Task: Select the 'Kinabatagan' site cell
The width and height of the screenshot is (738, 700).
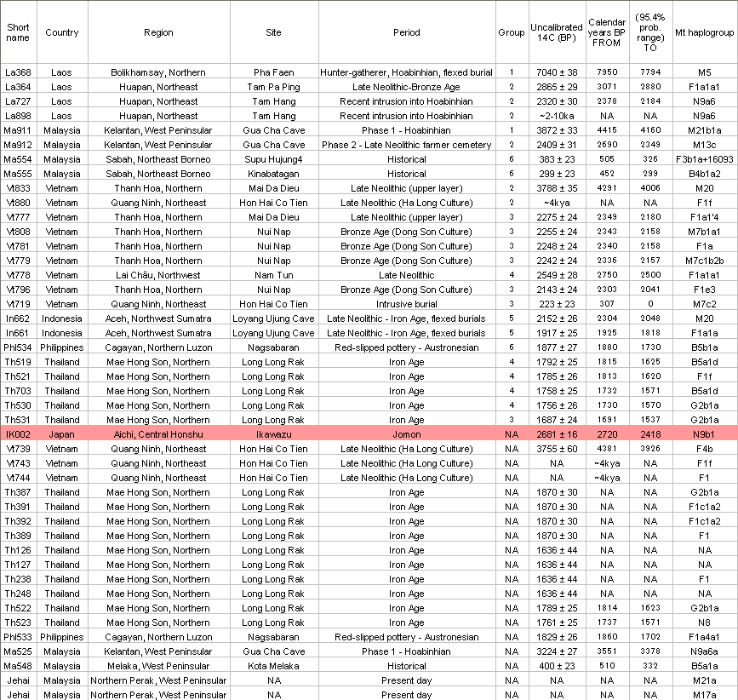Action: [274, 174]
